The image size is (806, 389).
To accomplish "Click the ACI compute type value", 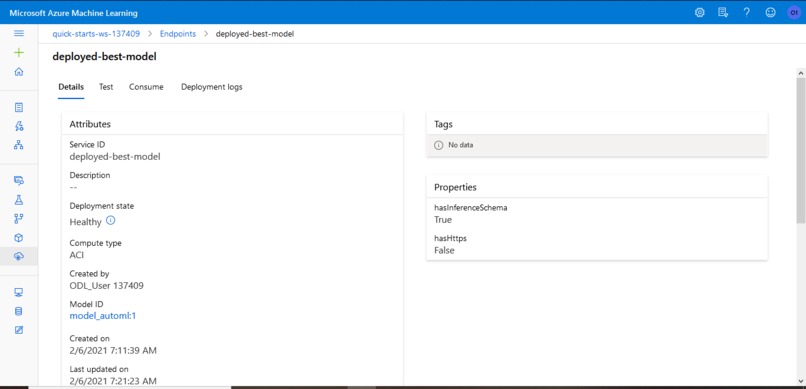I will (77, 255).
